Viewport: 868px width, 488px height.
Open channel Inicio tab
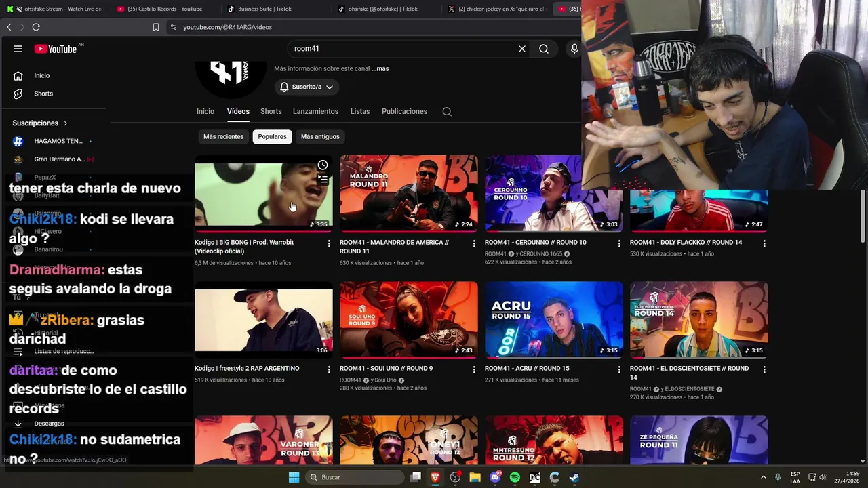(x=205, y=111)
